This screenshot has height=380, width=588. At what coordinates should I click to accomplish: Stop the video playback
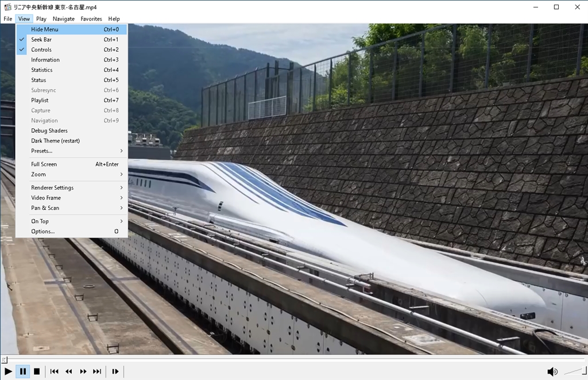37,371
